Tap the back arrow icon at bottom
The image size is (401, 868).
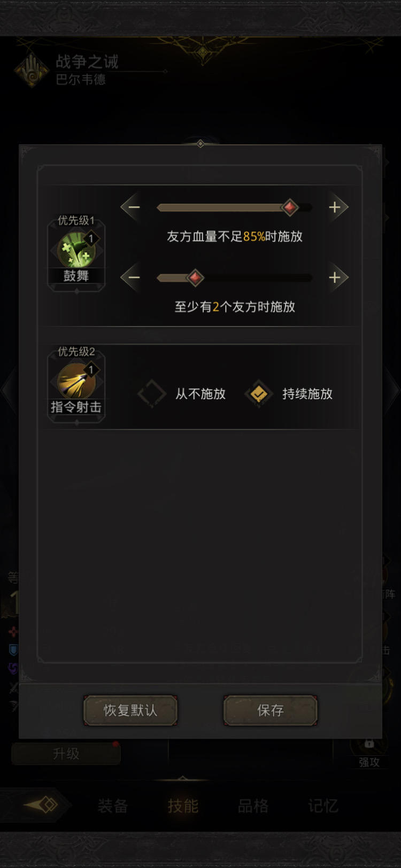tap(42, 804)
